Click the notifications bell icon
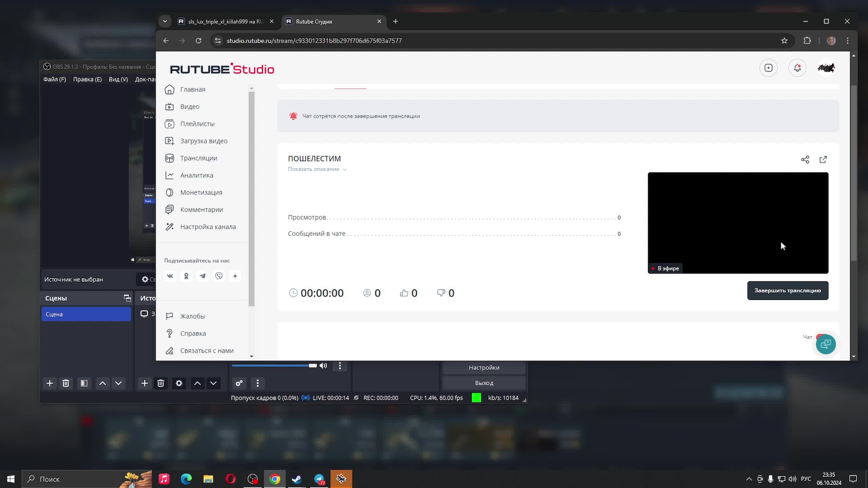This screenshot has width=868, height=488. (x=797, y=68)
